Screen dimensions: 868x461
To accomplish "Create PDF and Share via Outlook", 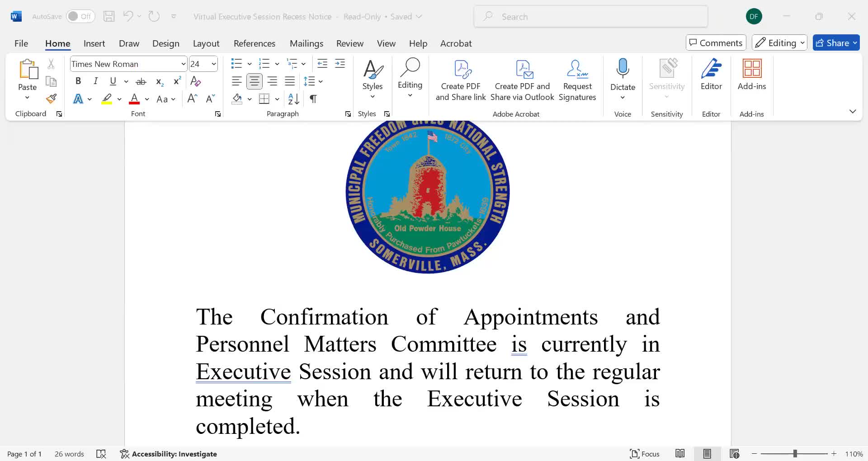I will point(522,80).
